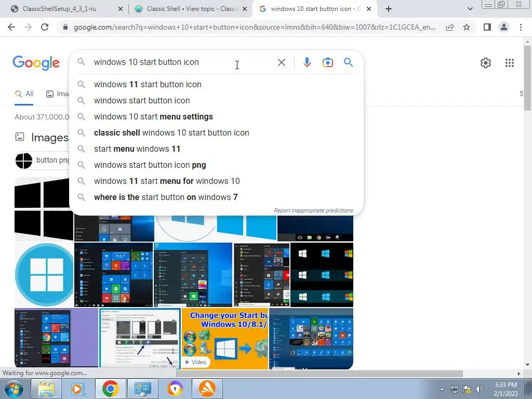Choose suggestion classic shell windows 10 start button icon
The height and width of the screenshot is (399, 532).
[x=216, y=132]
